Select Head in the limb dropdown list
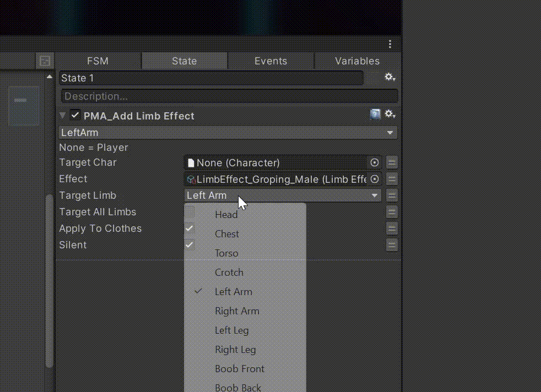 (x=226, y=215)
